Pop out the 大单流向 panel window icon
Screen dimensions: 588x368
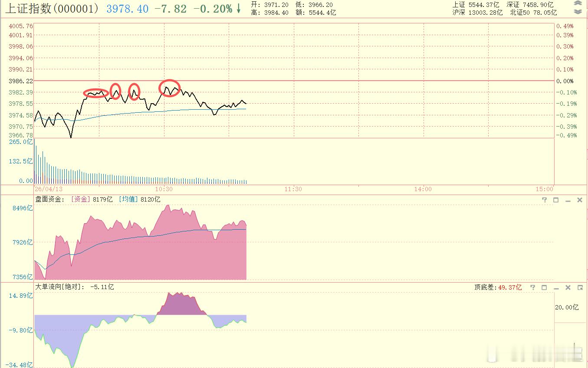[x=580, y=287]
